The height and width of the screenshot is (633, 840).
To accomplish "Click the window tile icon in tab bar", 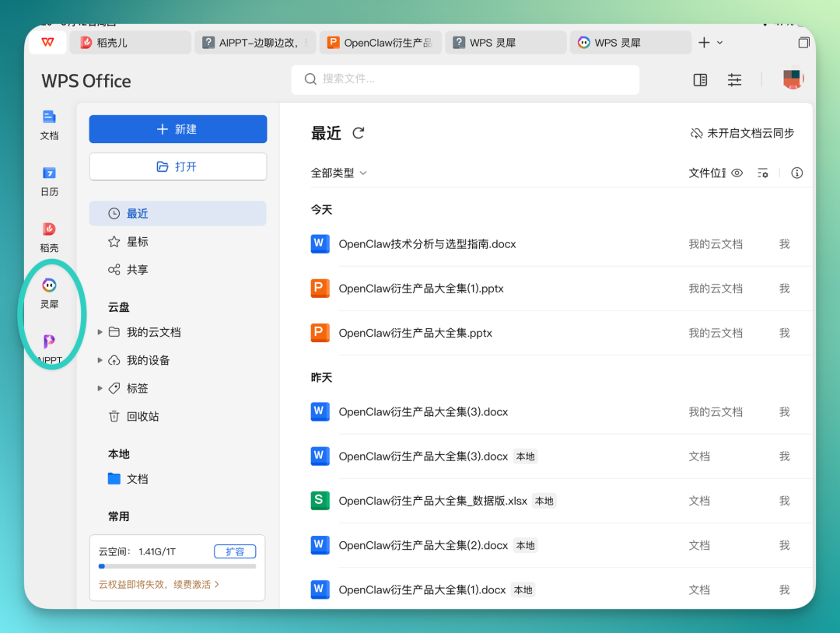I will [x=803, y=43].
